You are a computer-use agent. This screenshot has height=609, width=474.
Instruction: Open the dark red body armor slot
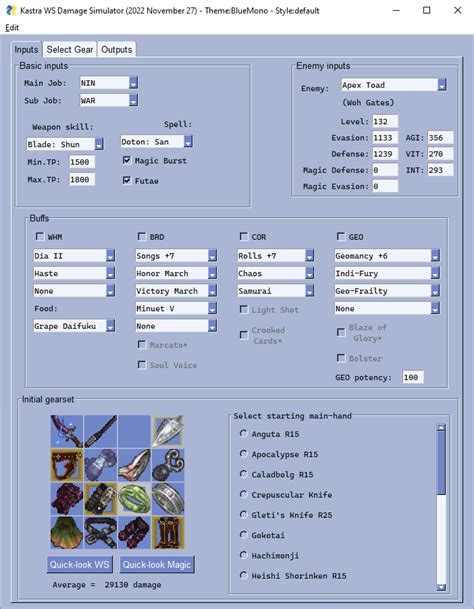(67, 499)
